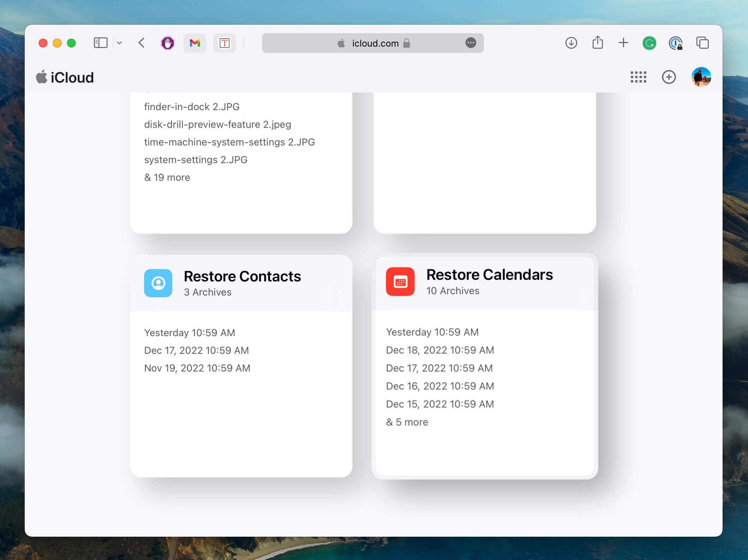The height and width of the screenshot is (560, 748).
Task: Click the page options ellipsis menu button
Action: pyautogui.click(x=470, y=43)
